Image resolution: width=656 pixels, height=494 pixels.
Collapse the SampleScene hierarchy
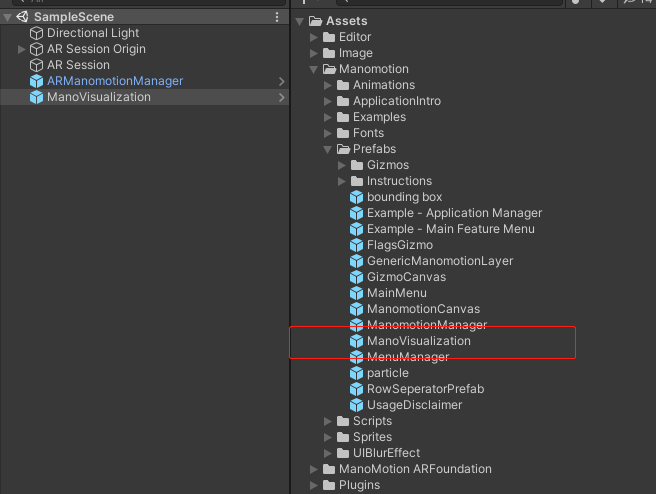point(7,17)
